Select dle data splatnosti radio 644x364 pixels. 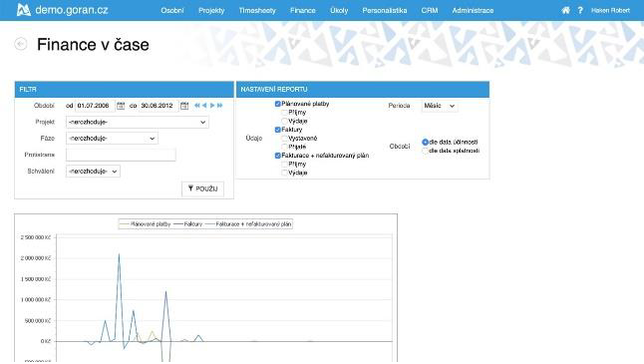pyautogui.click(x=425, y=151)
